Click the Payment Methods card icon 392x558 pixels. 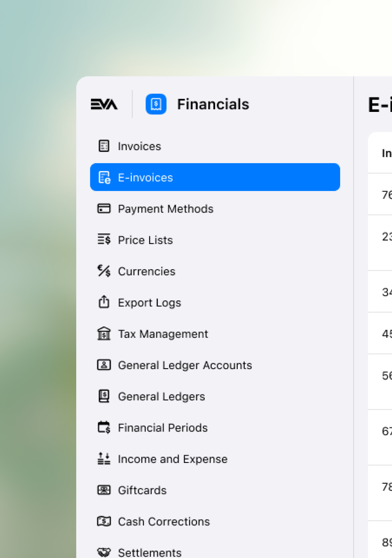[x=104, y=209]
